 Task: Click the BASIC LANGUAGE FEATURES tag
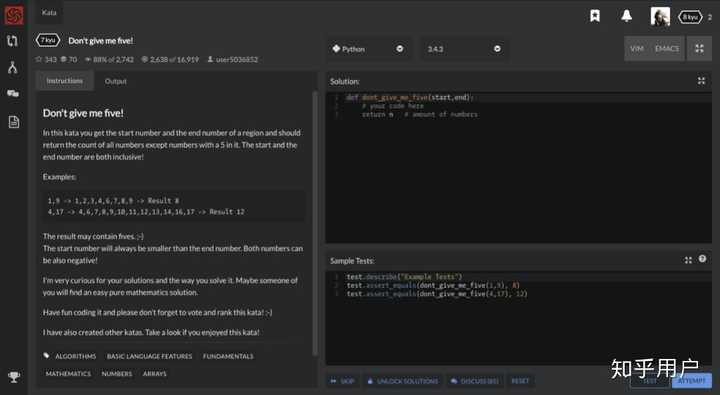pos(150,356)
